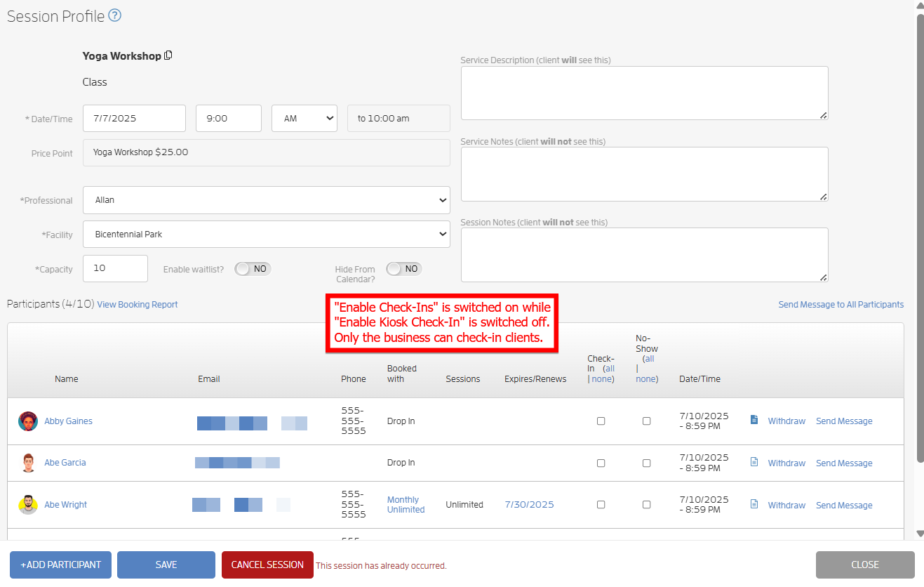Select all in No-Show column

[x=650, y=359]
